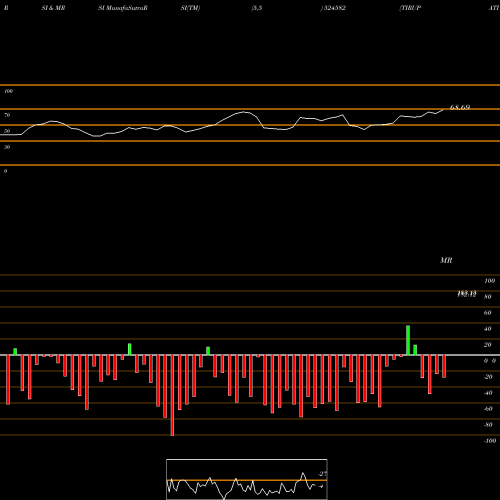This screenshot has height=500, width=500.
Task: Click the '80' label on the MR axis
Action: (488, 297)
